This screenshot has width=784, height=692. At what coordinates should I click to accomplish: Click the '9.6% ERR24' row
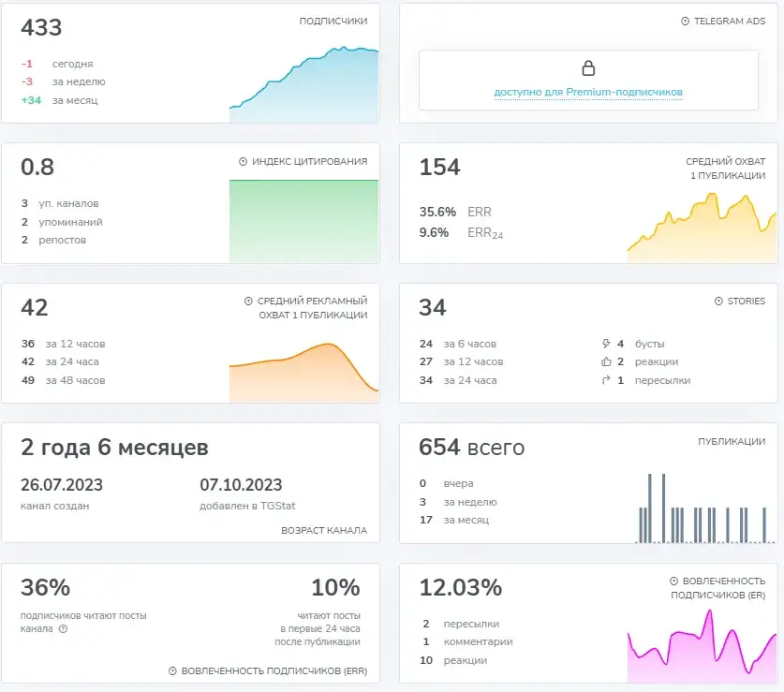(x=461, y=233)
